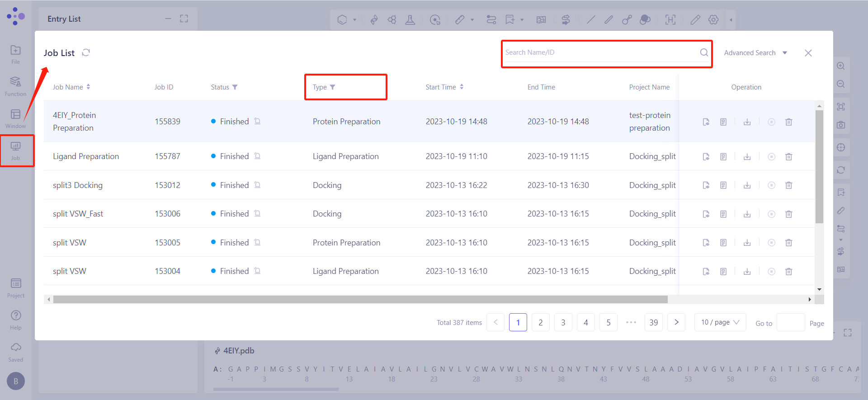868x400 pixels.
Task: Focus the Search Name/ID field
Action: pos(600,52)
